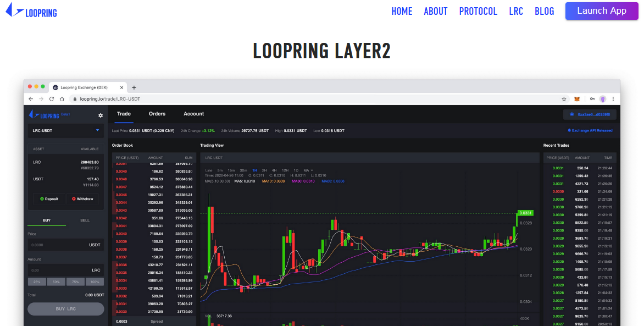Image resolution: width=644 pixels, height=326 pixels.
Task: Select the 5m chart interval
Action: point(220,170)
